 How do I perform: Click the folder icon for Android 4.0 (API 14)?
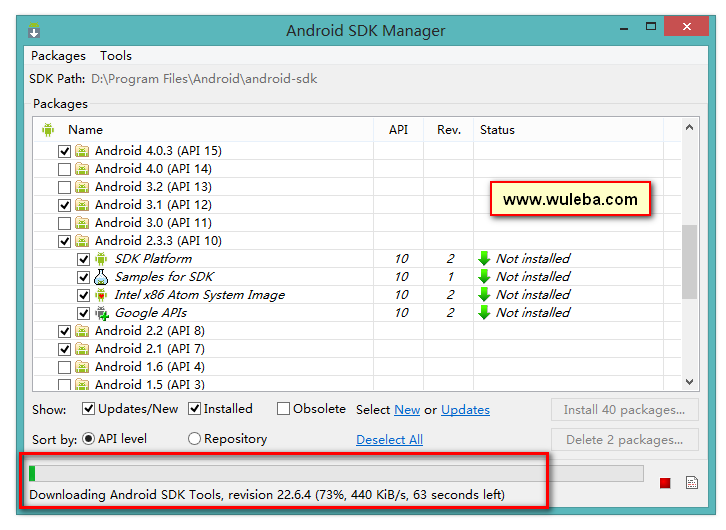click(x=82, y=169)
